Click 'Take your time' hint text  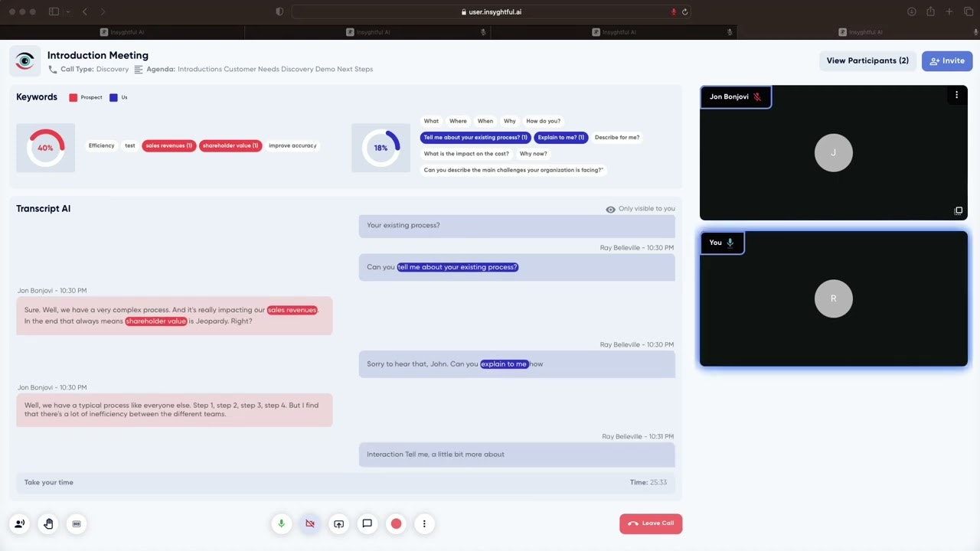[49, 482]
